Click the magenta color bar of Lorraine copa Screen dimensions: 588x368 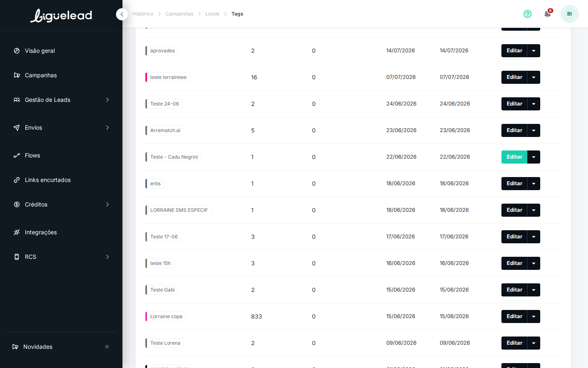(x=146, y=316)
